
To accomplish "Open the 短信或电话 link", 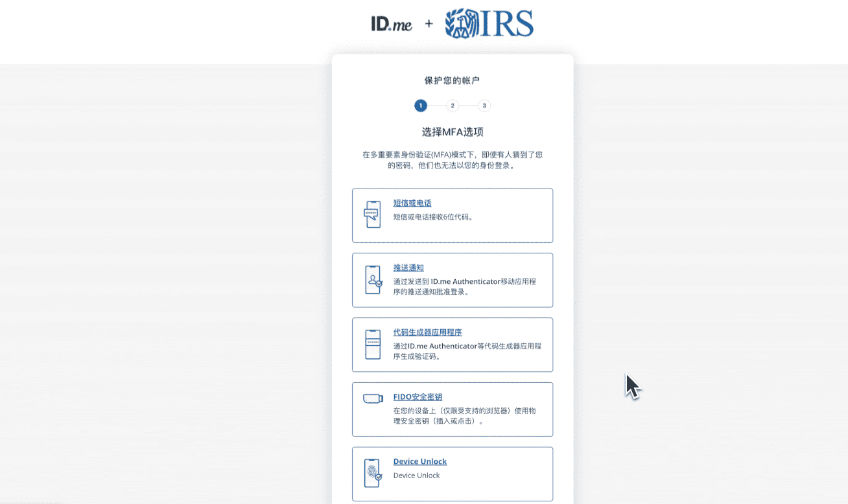I will pyautogui.click(x=412, y=203).
